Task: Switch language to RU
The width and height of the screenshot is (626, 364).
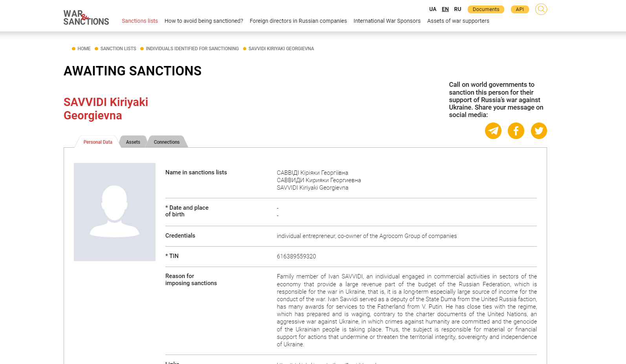Action: (458, 9)
